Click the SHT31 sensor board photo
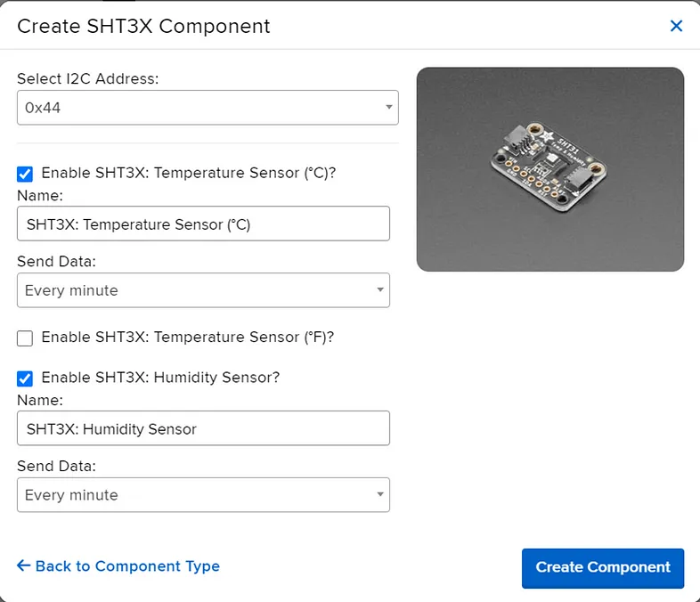Viewport: 700px width, 602px height. [550, 169]
